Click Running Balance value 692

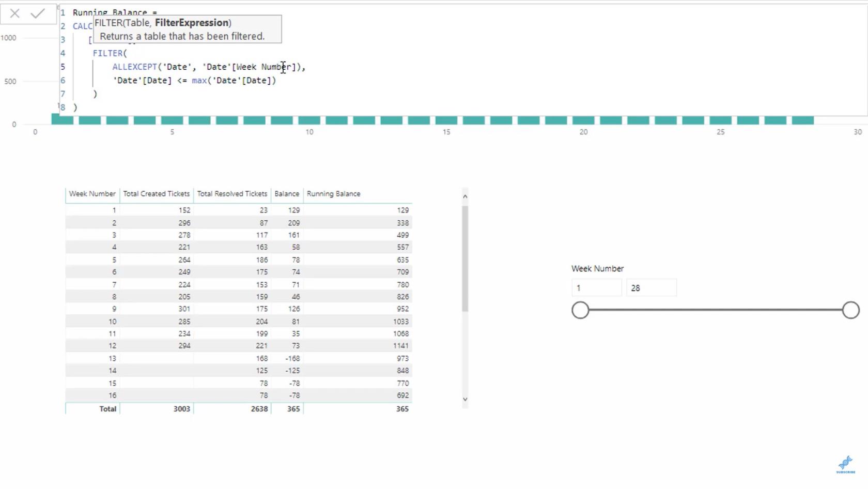(x=403, y=395)
